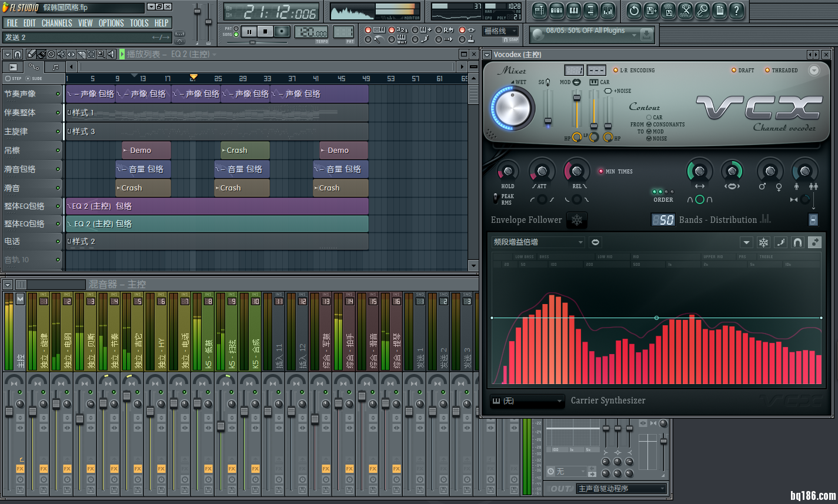Open the Vocodex round options arrow button
Image resolution: width=838 pixels, height=504 pixels.
(x=814, y=70)
